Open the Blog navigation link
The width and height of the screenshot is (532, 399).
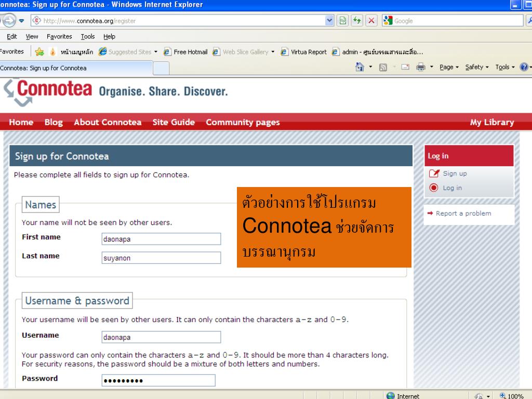coord(54,122)
